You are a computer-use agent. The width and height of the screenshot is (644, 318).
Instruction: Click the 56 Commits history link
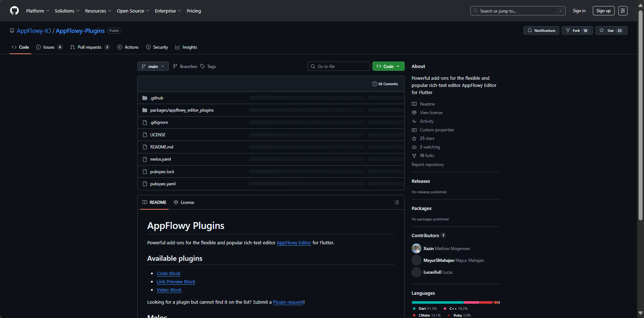coord(385,84)
